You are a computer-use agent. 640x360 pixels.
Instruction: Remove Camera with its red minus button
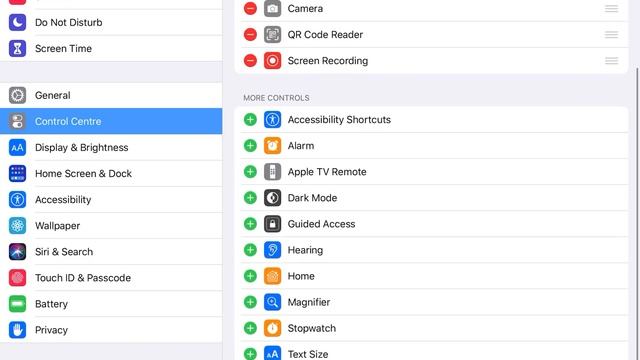[x=250, y=8]
